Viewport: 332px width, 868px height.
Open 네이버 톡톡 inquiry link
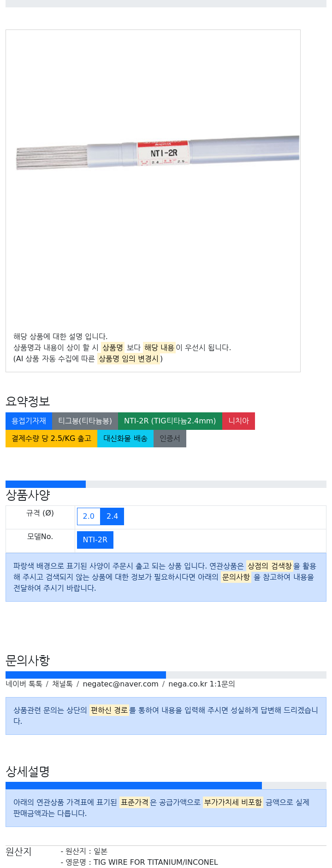tap(24, 684)
